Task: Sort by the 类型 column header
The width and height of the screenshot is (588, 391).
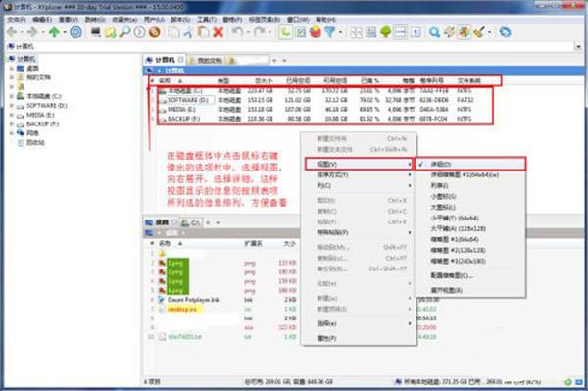Action: [223, 81]
